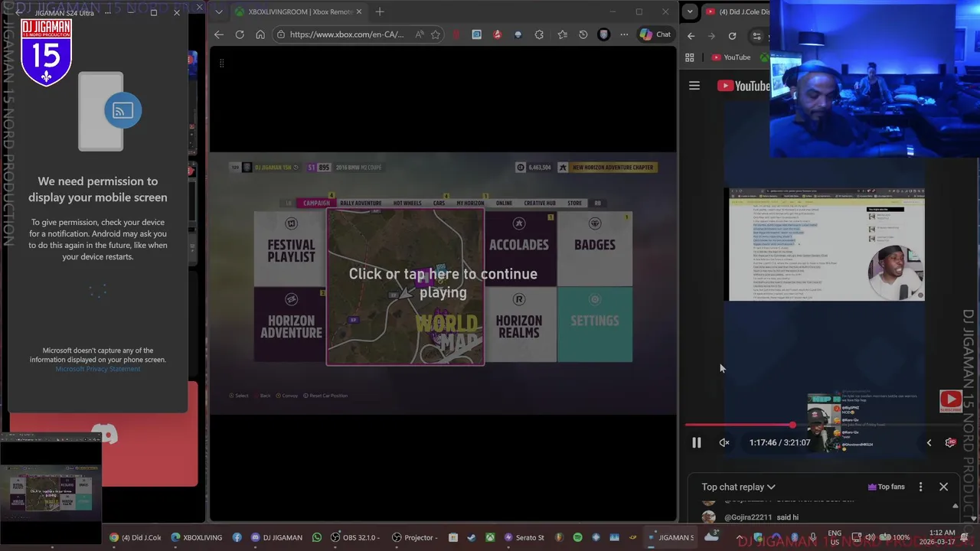This screenshot has height=551, width=980.
Task: Open Edge profile avatar icon
Action: point(603,34)
